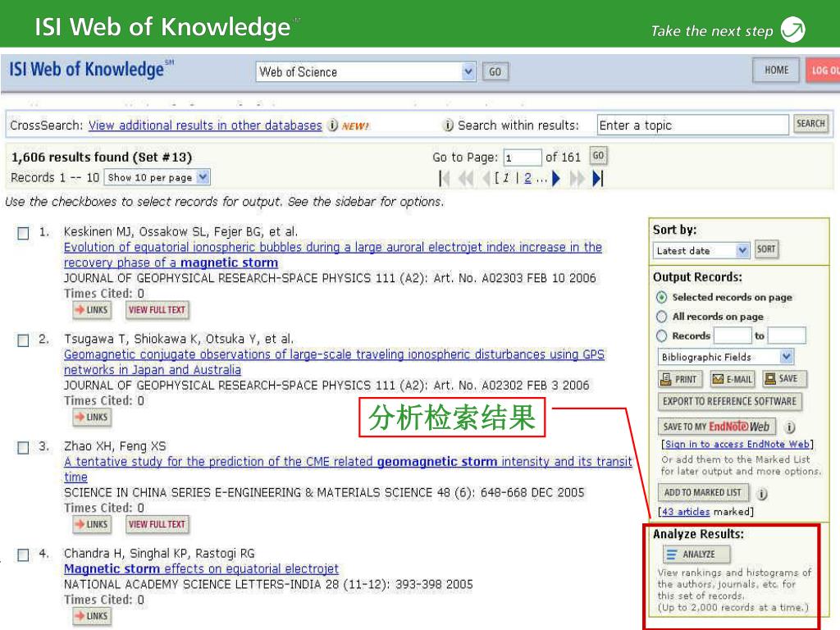
Task: Open the Bibliographic Fields dropdown
Action: click(x=725, y=357)
